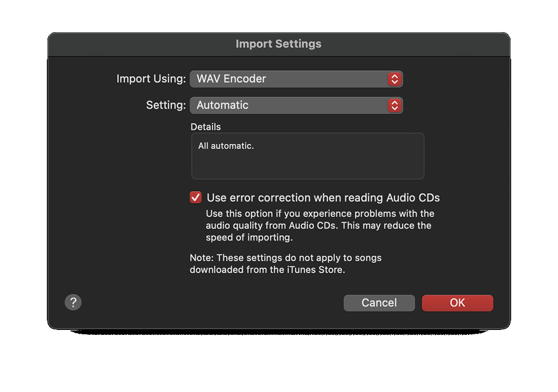
Task: Click the 'Setting:' label
Action: click(166, 105)
